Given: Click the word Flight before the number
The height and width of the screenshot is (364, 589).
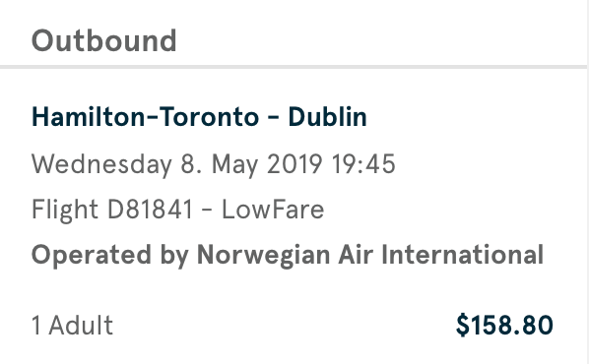Looking at the screenshot, I should click(x=65, y=210).
